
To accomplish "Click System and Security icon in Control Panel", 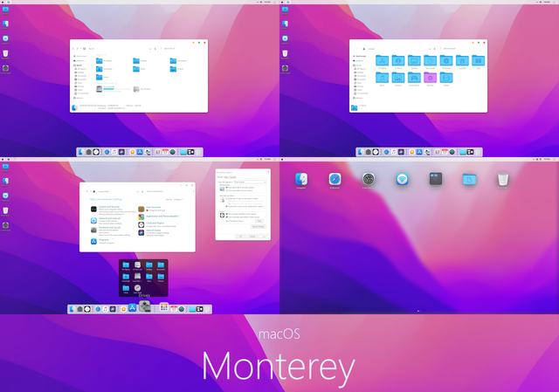I will pos(93,210).
